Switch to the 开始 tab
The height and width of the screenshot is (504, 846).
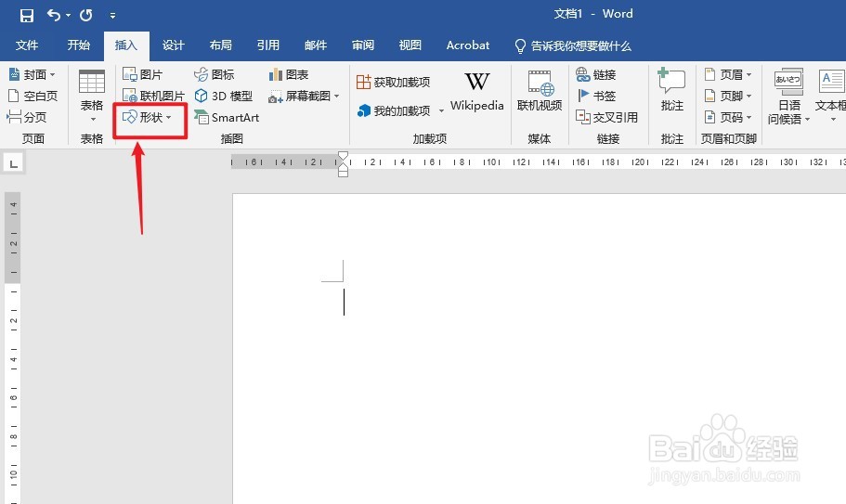tap(78, 45)
